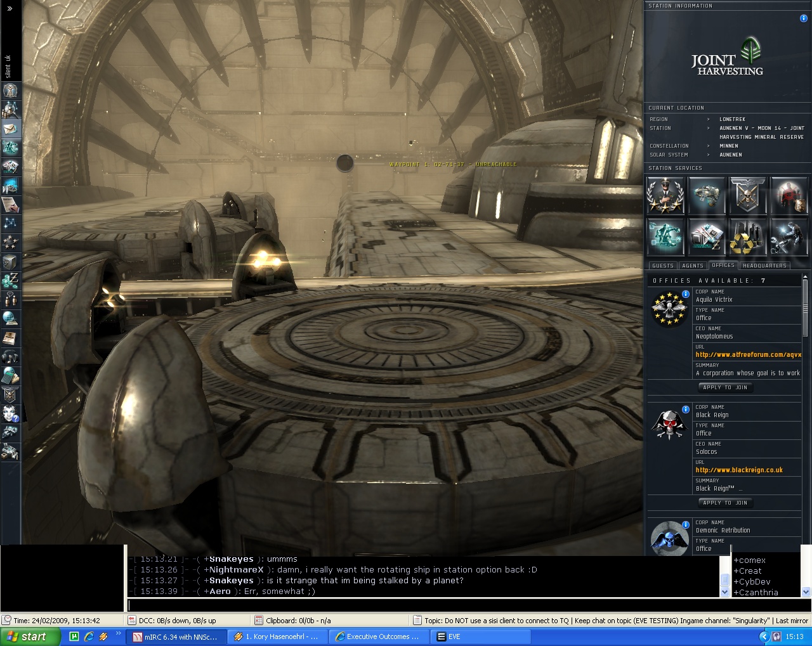Open the Assets cube icon

[x=11, y=261]
